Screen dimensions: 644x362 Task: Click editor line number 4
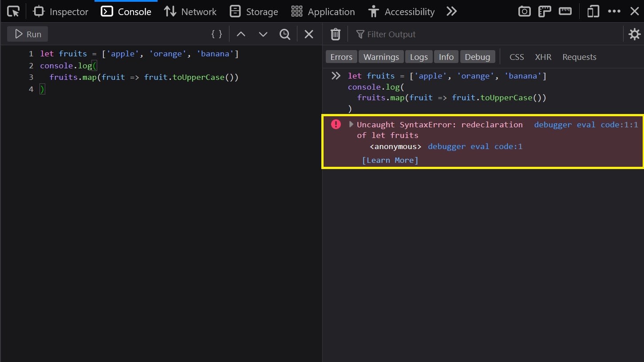31,89
